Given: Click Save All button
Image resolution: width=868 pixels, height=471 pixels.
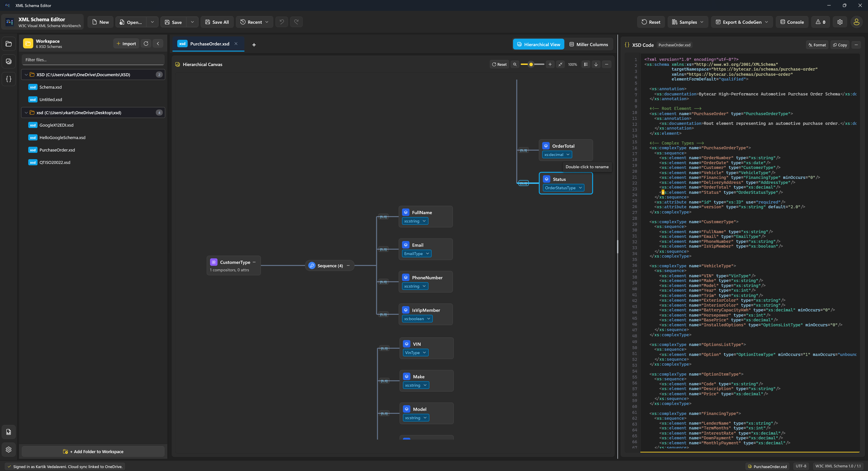Looking at the screenshot, I should [217, 22].
